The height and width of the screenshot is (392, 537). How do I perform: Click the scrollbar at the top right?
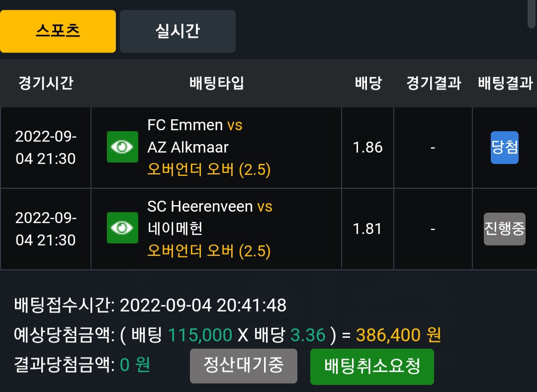tap(532, 14)
